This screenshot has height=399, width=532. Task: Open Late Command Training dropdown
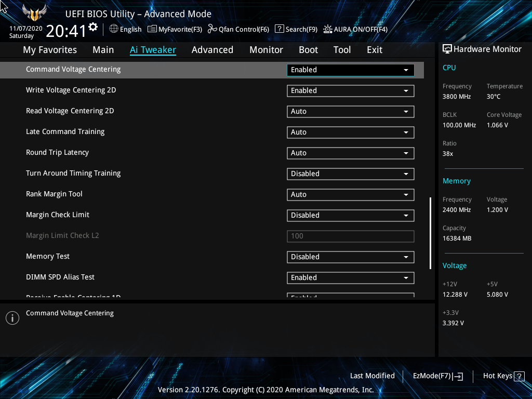point(351,132)
